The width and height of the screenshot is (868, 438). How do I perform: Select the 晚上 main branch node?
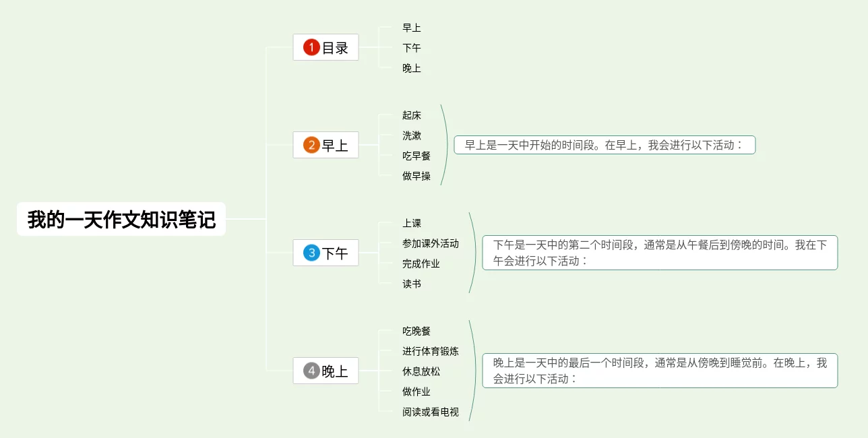[325, 371]
